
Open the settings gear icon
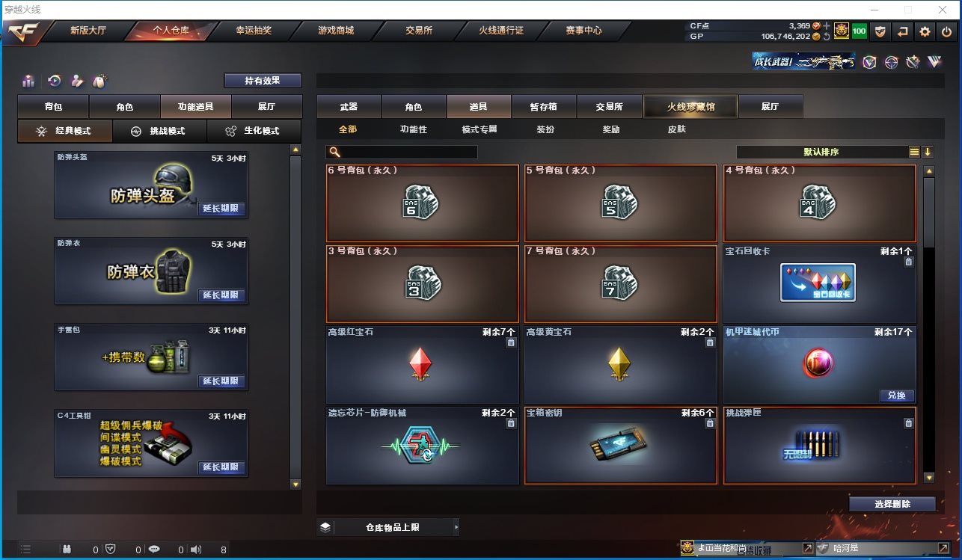coord(925,31)
